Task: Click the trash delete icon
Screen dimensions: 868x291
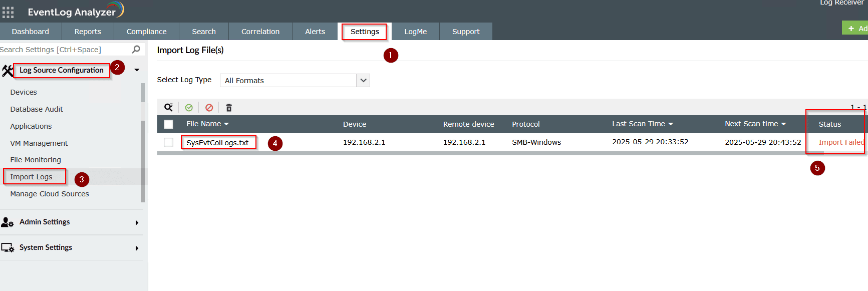Action: click(x=229, y=108)
